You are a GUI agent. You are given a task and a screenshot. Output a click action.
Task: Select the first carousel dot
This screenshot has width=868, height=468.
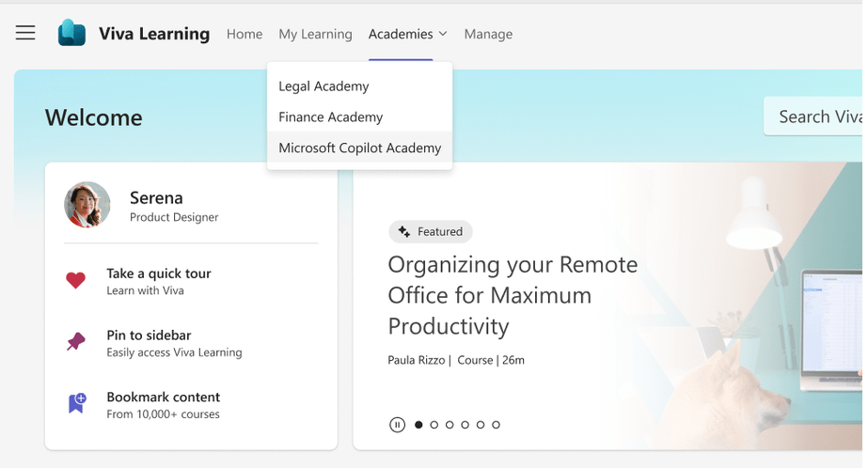tap(418, 425)
